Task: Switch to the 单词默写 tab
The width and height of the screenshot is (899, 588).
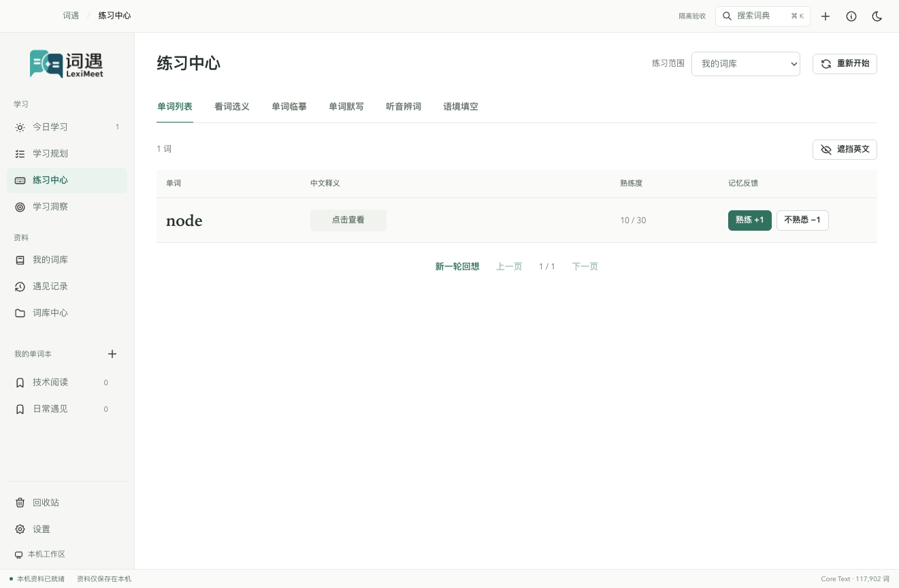Action: [x=346, y=107]
